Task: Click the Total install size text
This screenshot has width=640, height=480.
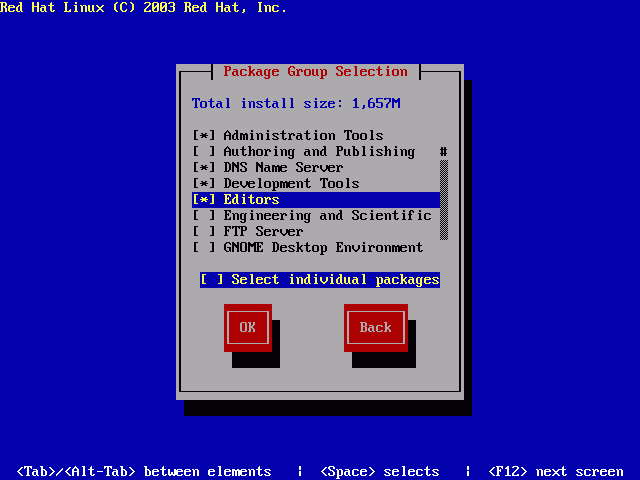Action: (296, 103)
